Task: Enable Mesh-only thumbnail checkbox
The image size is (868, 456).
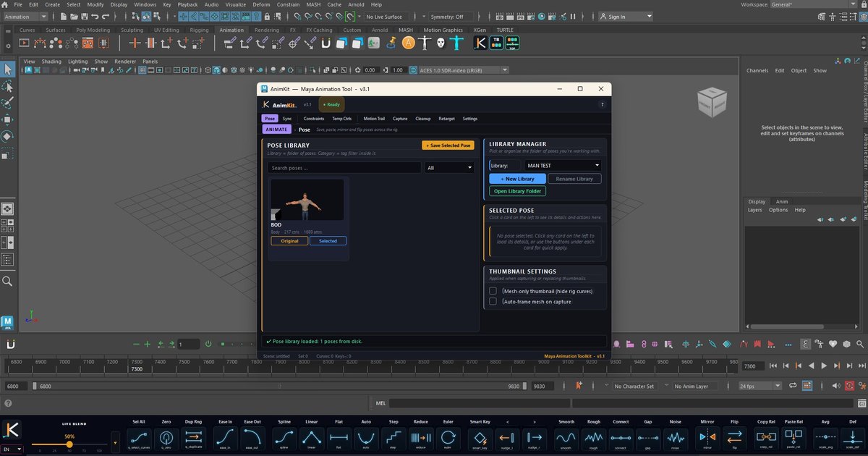Action: point(493,291)
